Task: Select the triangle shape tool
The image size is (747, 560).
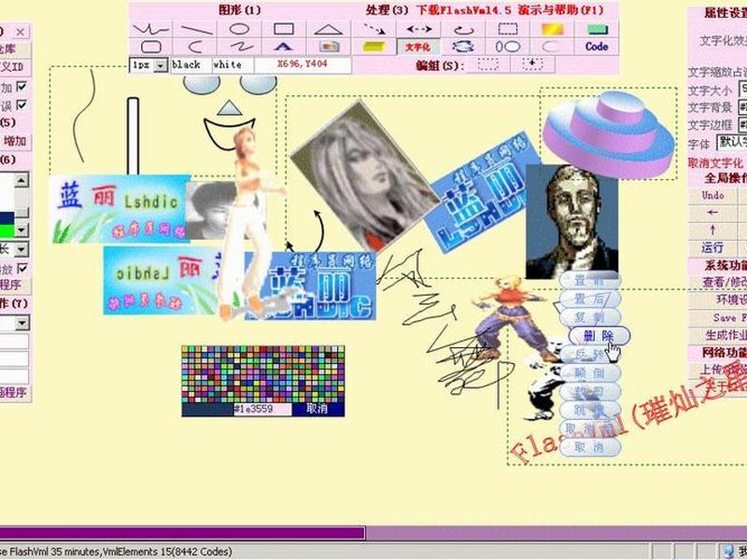Action: 329,29
